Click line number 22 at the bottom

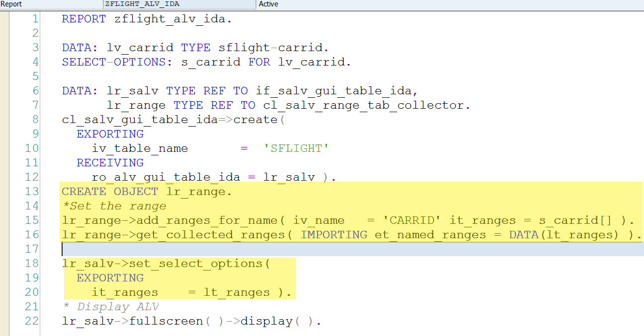pos(31,321)
